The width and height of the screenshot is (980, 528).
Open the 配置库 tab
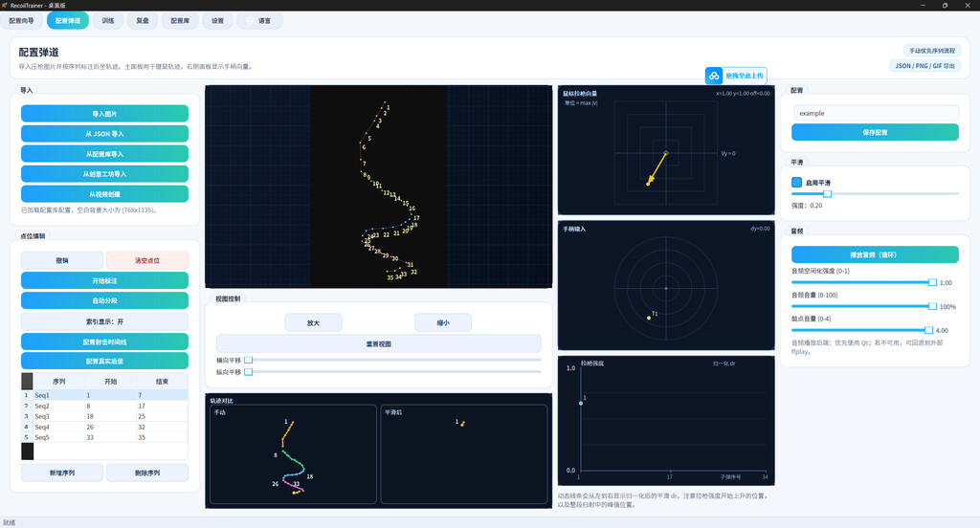(180, 21)
